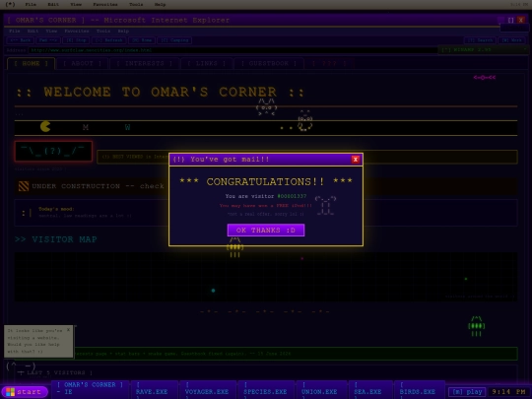The height and width of the screenshot is (399, 532).
Task: Open Favorites menu in Internet Explorer window
Action: pos(77,31)
